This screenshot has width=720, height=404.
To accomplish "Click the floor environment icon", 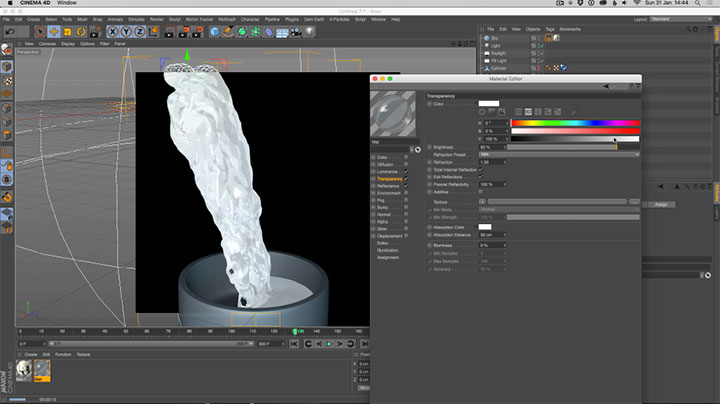I will (x=282, y=32).
